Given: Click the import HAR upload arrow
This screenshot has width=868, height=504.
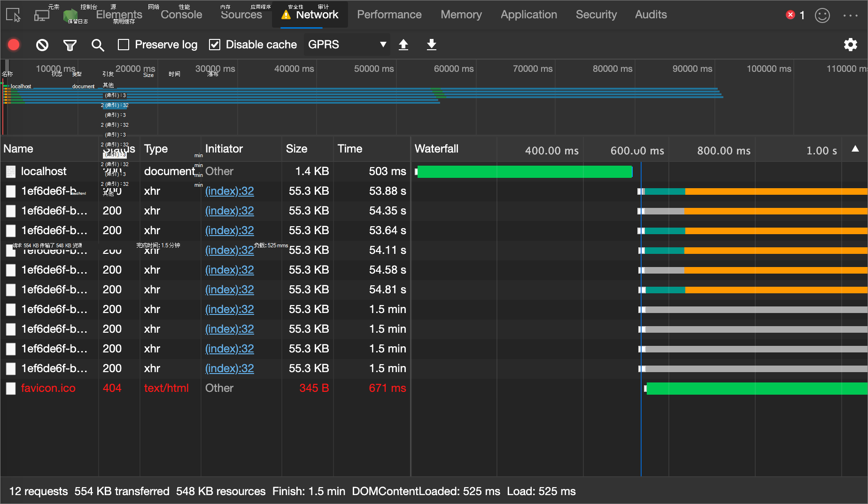Looking at the screenshot, I should click(403, 45).
